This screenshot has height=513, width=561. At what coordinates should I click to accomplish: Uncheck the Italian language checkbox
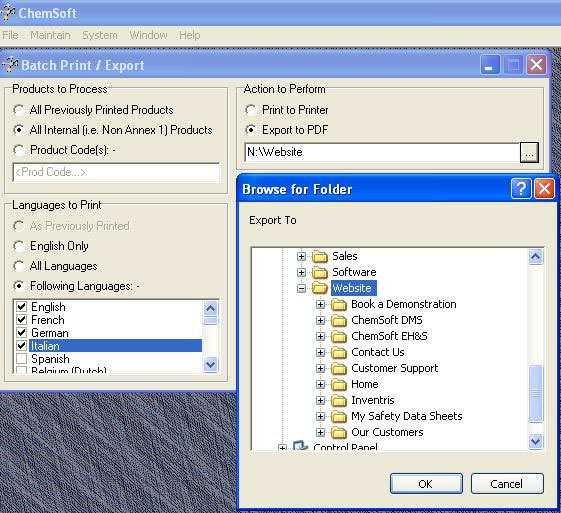pos(21,346)
